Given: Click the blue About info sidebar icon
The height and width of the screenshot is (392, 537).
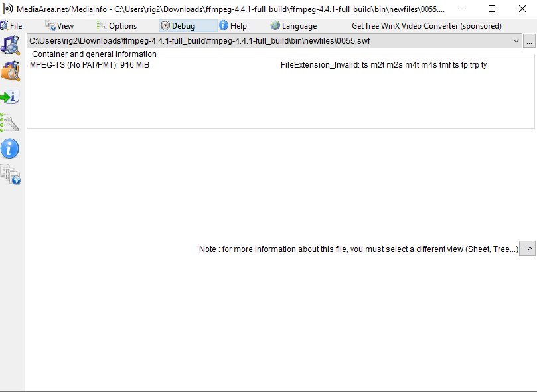Looking at the screenshot, I should click(9, 149).
